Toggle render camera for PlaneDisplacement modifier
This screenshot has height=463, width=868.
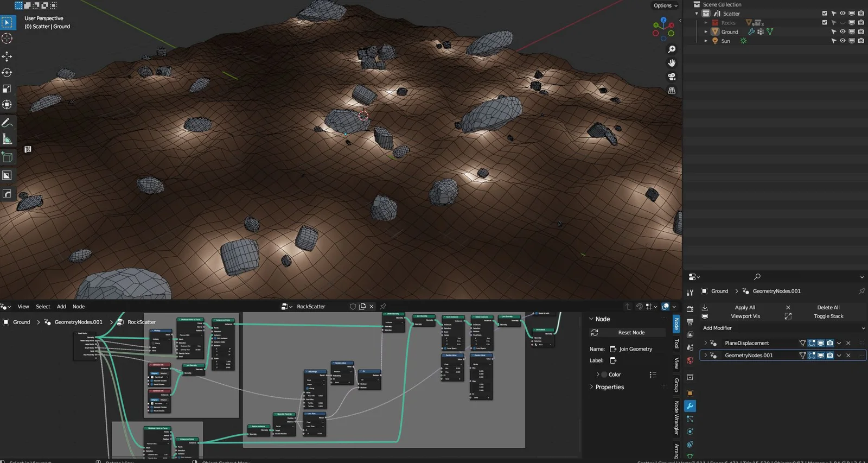(x=830, y=343)
